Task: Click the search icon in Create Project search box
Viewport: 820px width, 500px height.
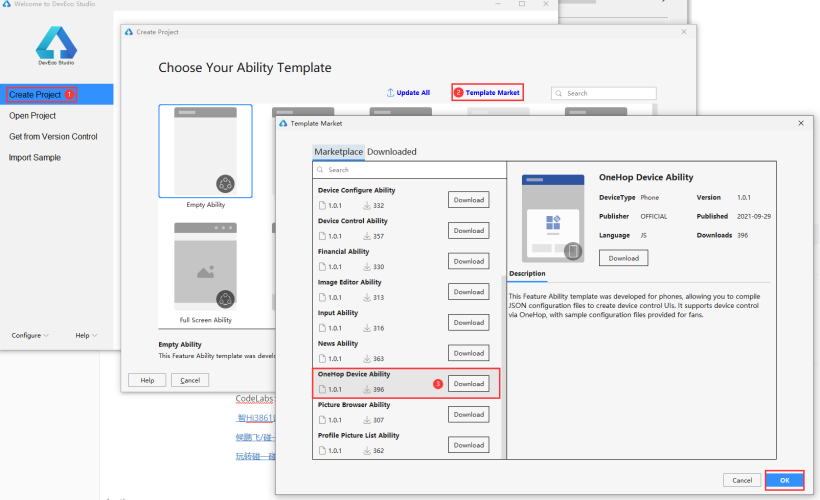Action: point(559,93)
